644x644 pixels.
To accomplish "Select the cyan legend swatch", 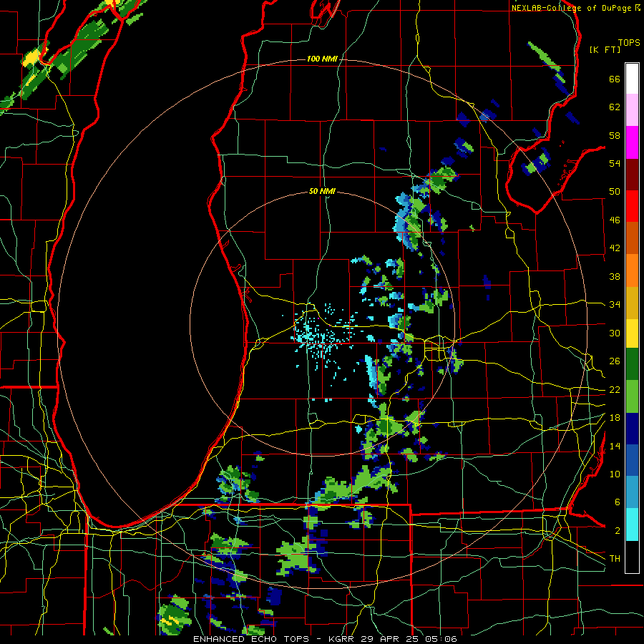I will (x=632, y=525).
